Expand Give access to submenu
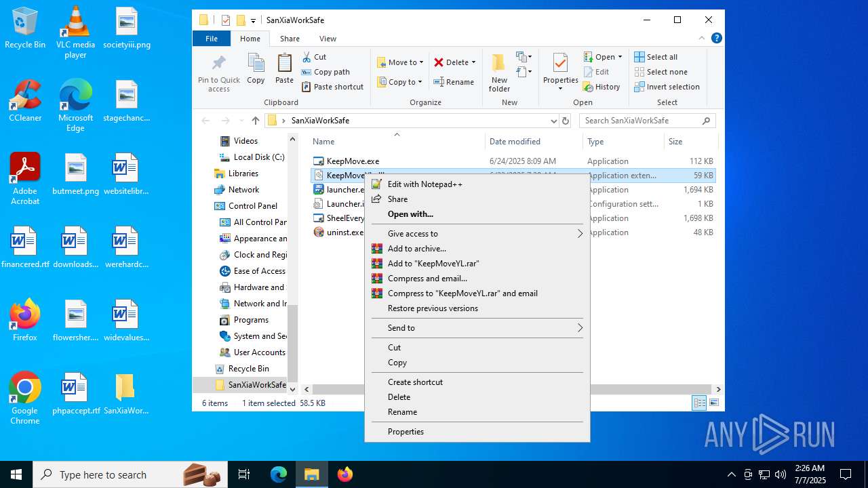 (477, 234)
